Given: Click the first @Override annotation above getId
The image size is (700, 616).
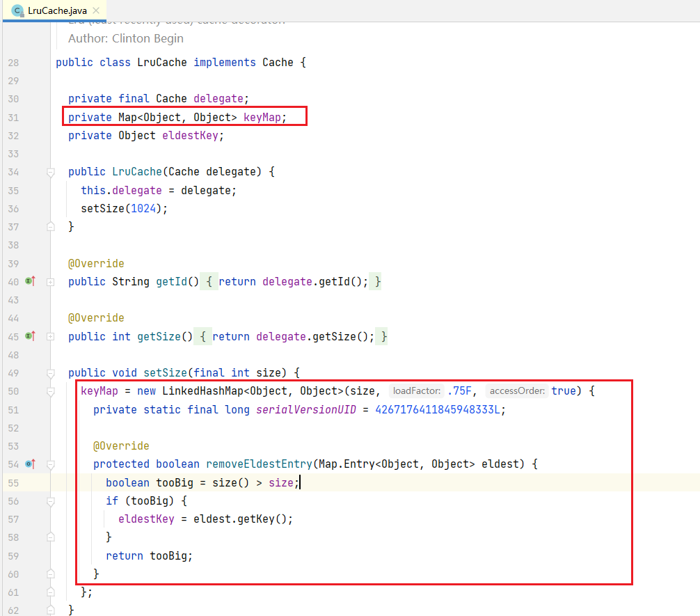Looking at the screenshot, I should (x=96, y=264).
